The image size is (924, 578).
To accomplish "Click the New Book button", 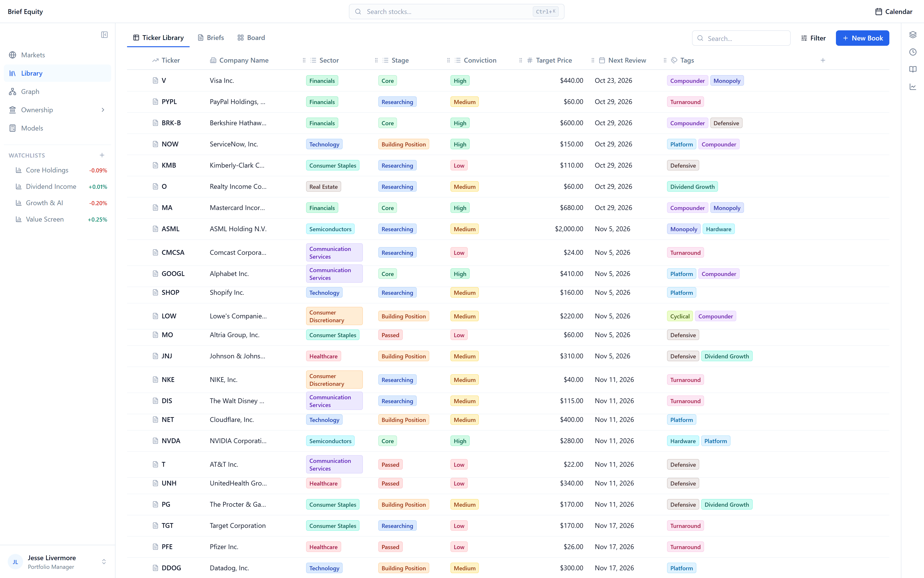I will [x=863, y=38].
